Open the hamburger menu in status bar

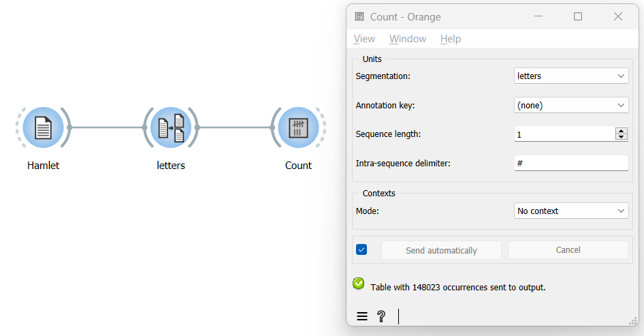click(x=362, y=316)
